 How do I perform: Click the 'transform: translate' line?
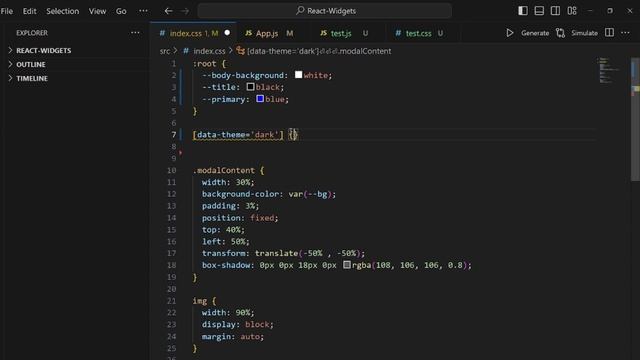click(283, 253)
